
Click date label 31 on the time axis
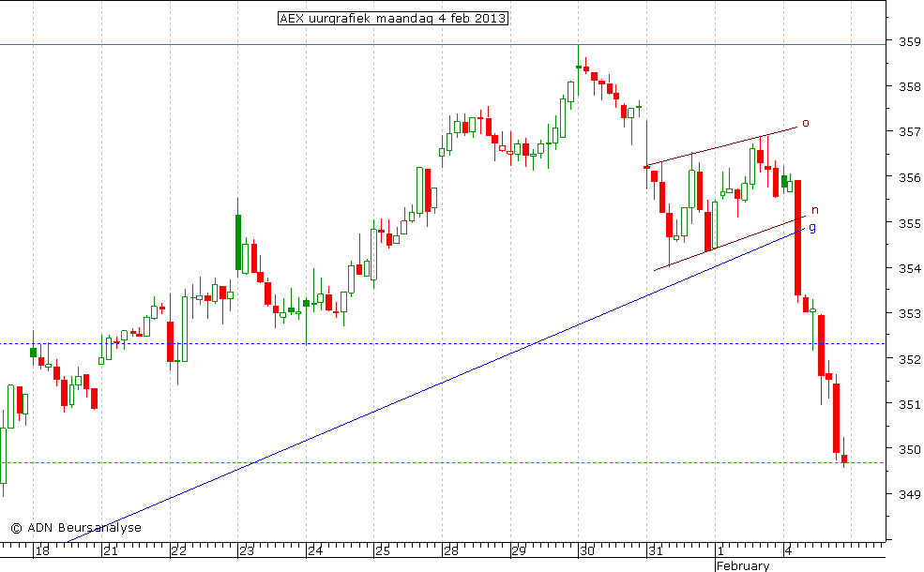(656, 551)
